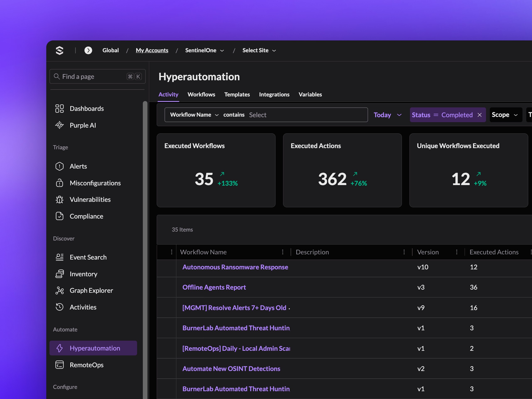The height and width of the screenshot is (399, 532).
Task: Open the Description column options menu
Action: click(x=404, y=252)
